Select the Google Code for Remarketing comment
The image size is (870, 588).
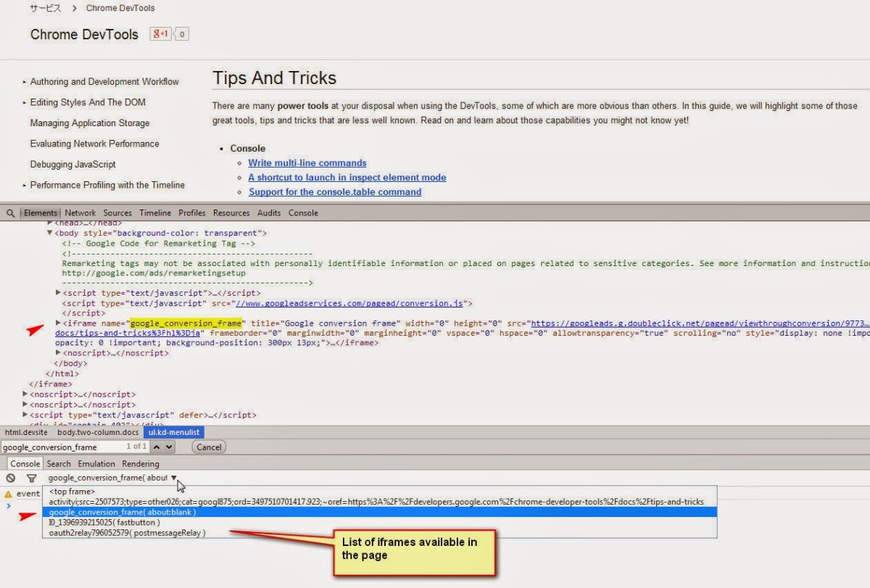pyautogui.click(x=159, y=244)
